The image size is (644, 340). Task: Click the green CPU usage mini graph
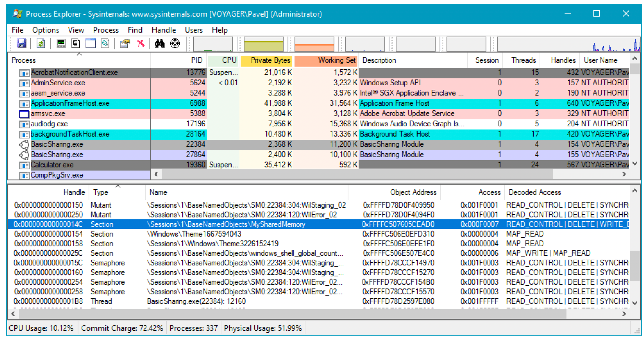point(213,44)
